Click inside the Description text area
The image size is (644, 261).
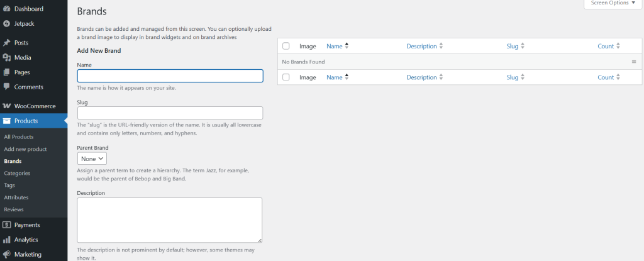pos(170,220)
